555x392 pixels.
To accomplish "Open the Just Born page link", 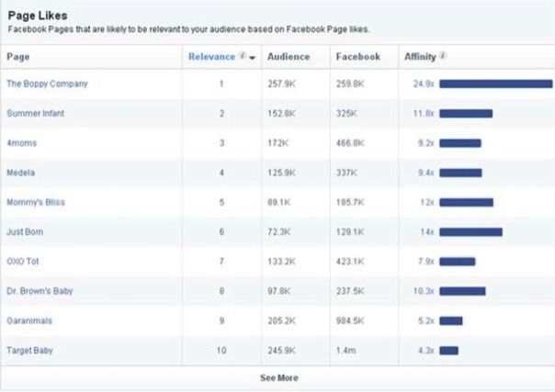I will 26,232.
